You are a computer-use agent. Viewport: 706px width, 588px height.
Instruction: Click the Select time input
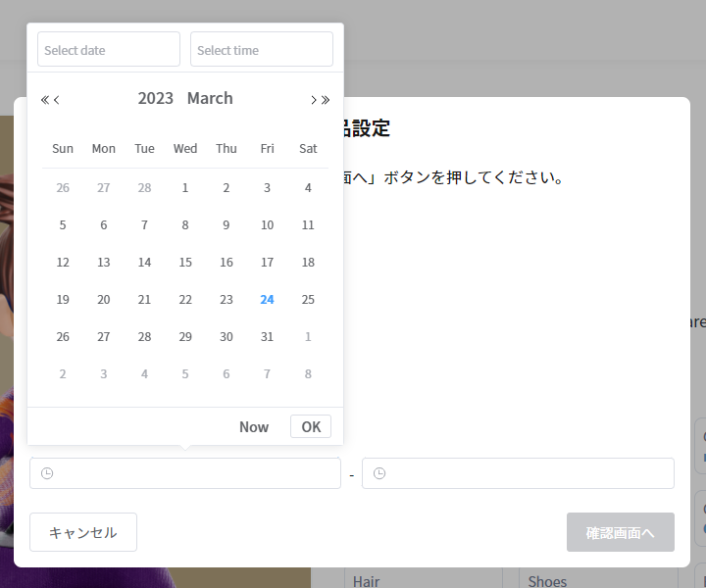262,49
